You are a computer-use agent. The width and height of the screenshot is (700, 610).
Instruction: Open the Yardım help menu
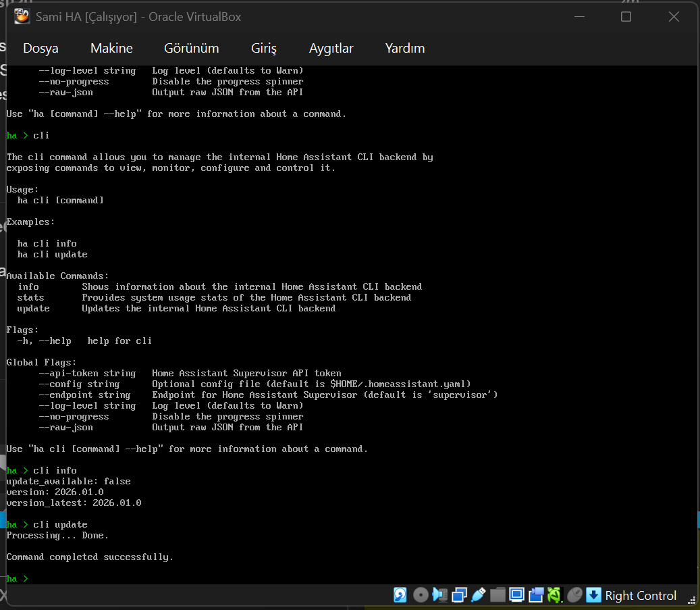pyautogui.click(x=404, y=48)
